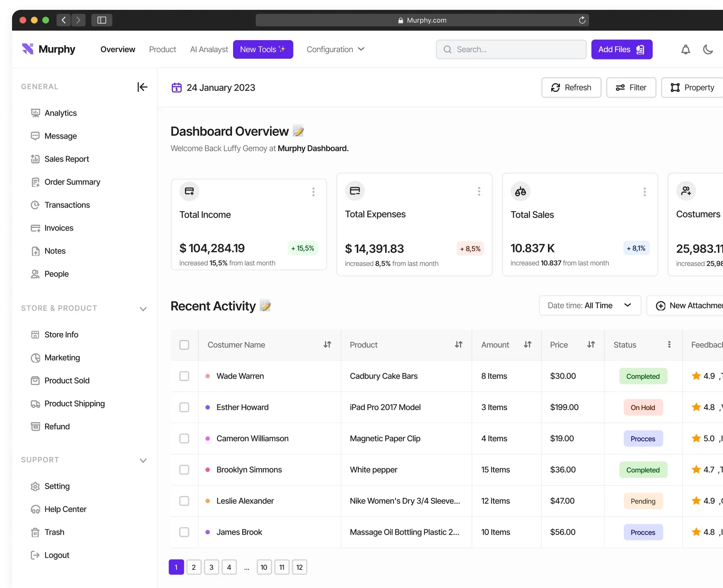723x588 pixels.
Task: Go to page 12 in pagination
Action: 299,567
